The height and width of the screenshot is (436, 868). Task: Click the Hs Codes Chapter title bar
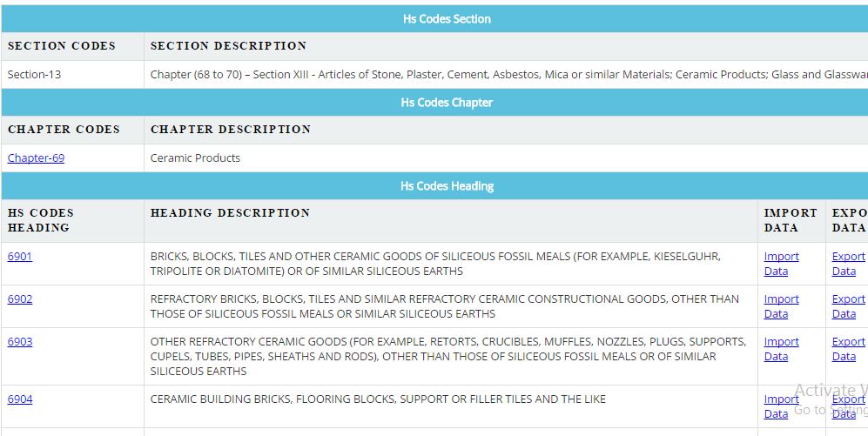(447, 103)
